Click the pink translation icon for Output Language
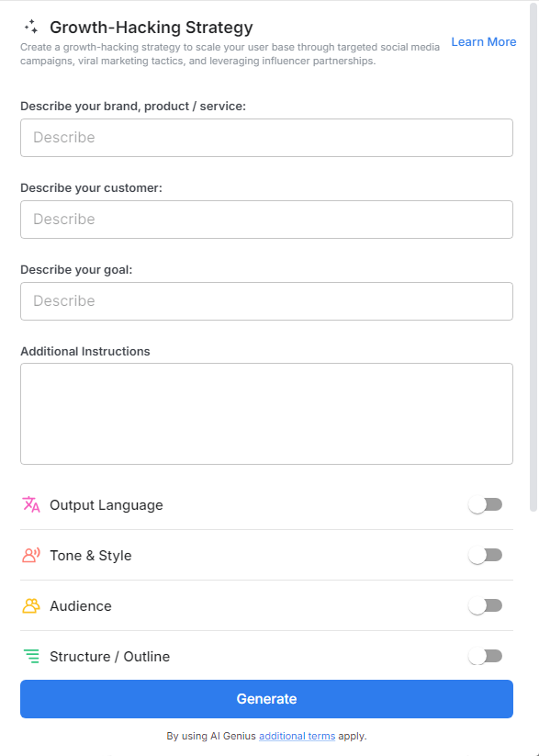The width and height of the screenshot is (539, 756). pyautogui.click(x=30, y=504)
